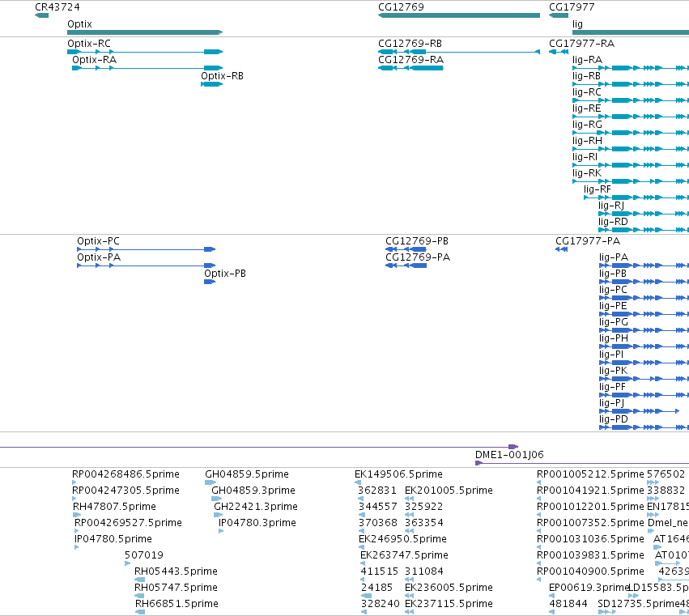Select protein lig-PD
The height and width of the screenshot is (616, 689).
click(644, 427)
